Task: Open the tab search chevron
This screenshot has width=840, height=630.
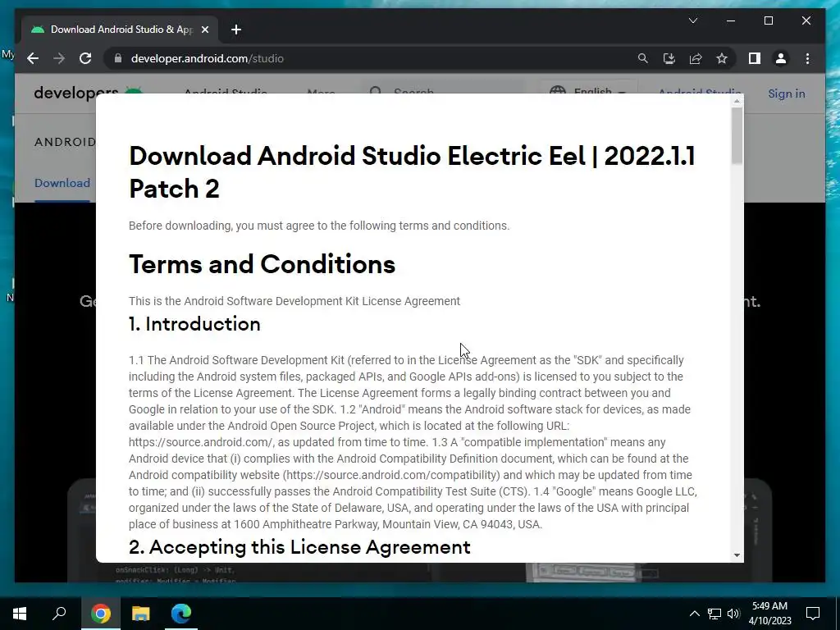Action: pyautogui.click(x=692, y=21)
